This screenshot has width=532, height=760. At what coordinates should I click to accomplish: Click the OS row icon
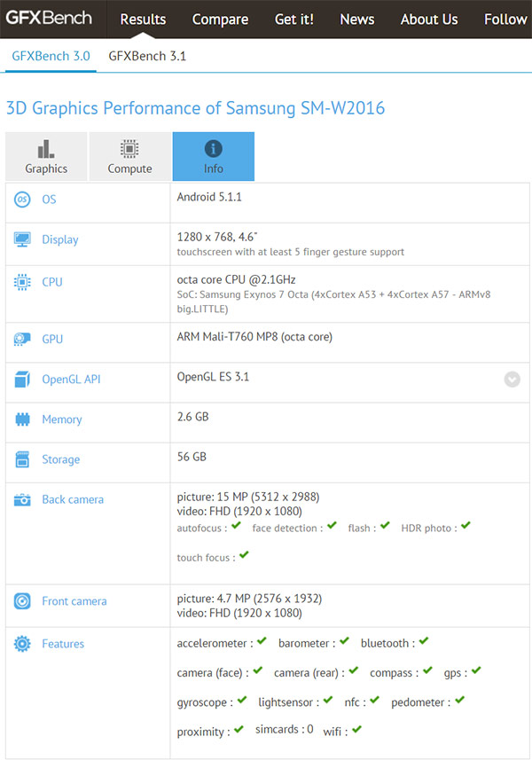click(x=22, y=200)
